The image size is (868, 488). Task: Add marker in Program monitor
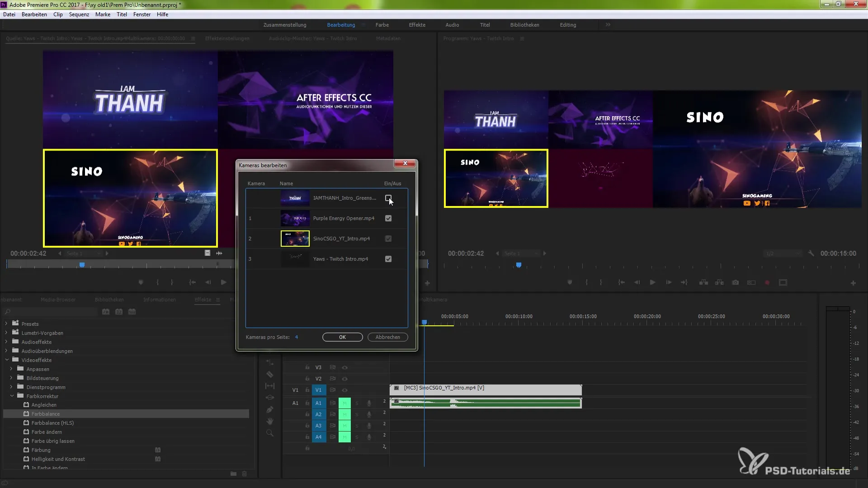(x=570, y=282)
